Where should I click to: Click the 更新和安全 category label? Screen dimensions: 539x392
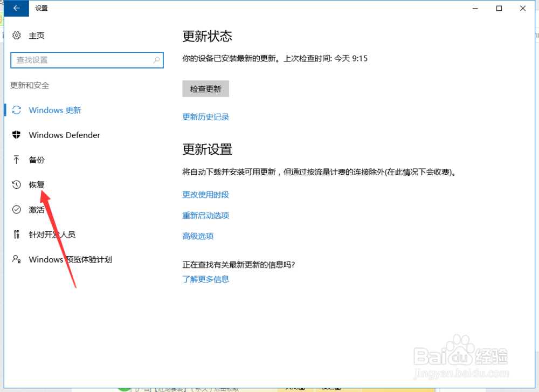pyautogui.click(x=30, y=85)
